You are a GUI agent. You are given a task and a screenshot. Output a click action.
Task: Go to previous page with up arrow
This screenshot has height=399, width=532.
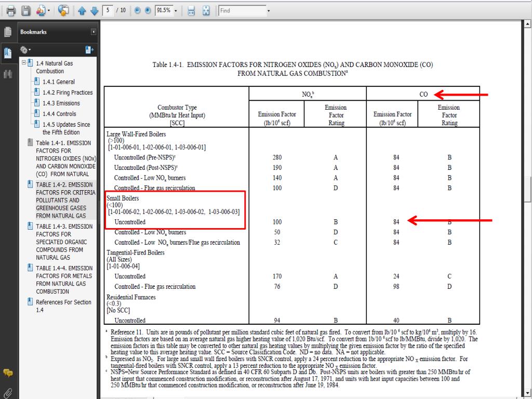tap(82, 11)
